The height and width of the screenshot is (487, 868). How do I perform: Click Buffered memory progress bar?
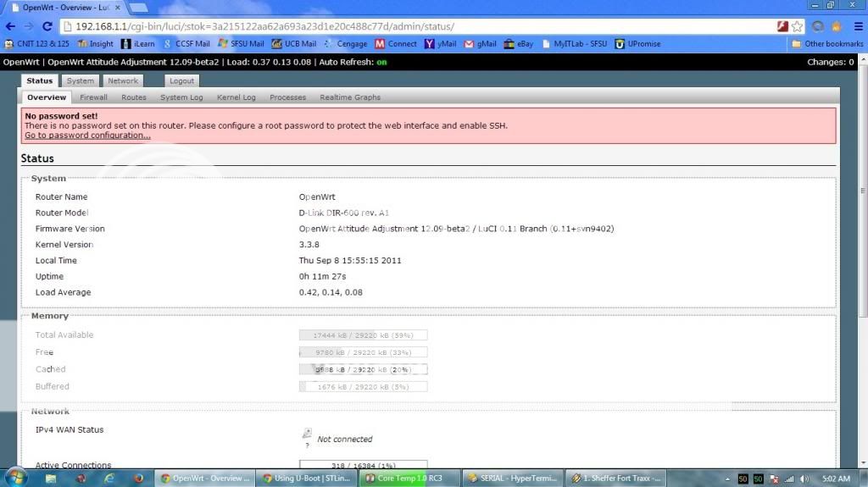click(x=363, y=387)
